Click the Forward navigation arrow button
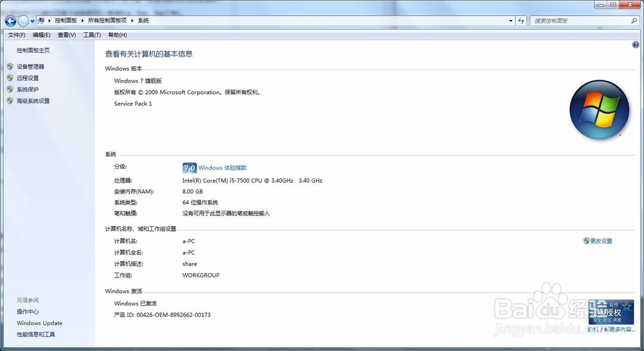 (x=23, y=21)
